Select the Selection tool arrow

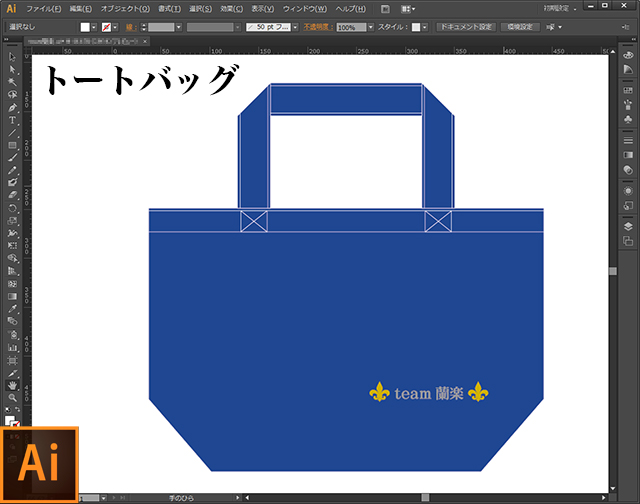[12, 57]
